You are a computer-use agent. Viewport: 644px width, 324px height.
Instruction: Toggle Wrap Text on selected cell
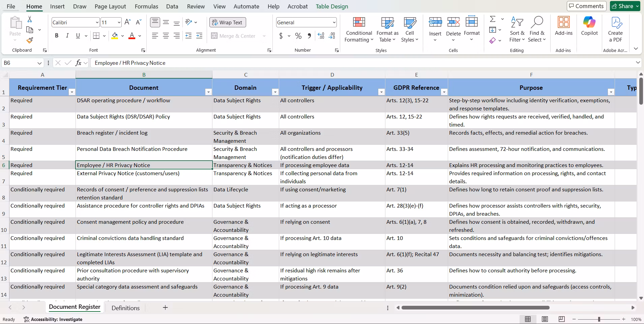click(x=228, y=22)
